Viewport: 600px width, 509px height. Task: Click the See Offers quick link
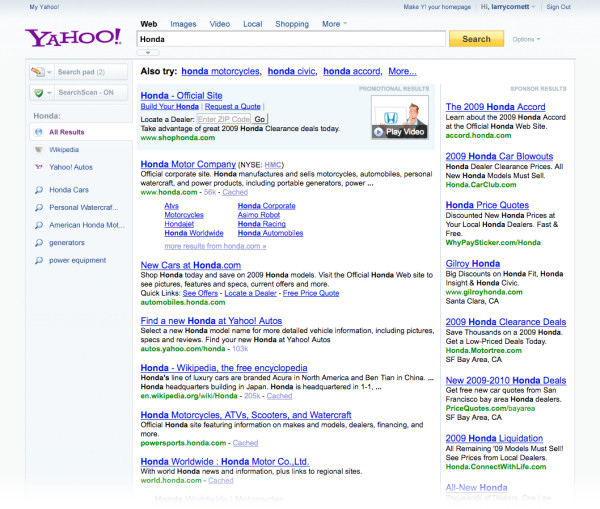tap(200, 293)
